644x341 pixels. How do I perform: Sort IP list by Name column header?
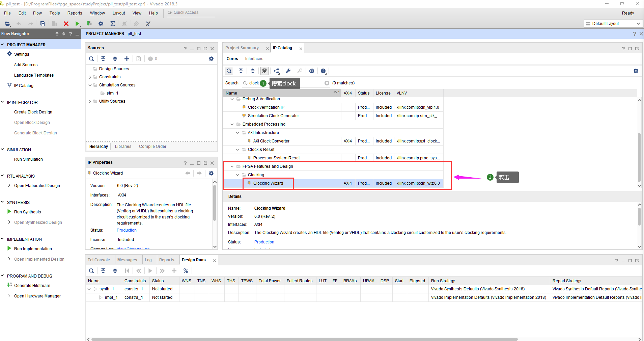[x=282, y=93]
